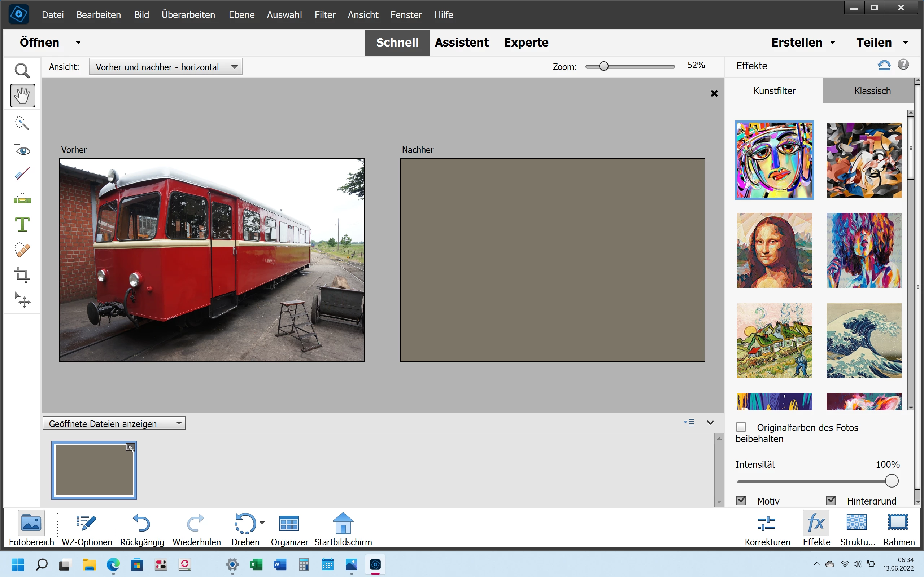The image size is (924, 577).
Task: Open the Ansicht view mode dropdown
Action: tap(165, 67)
